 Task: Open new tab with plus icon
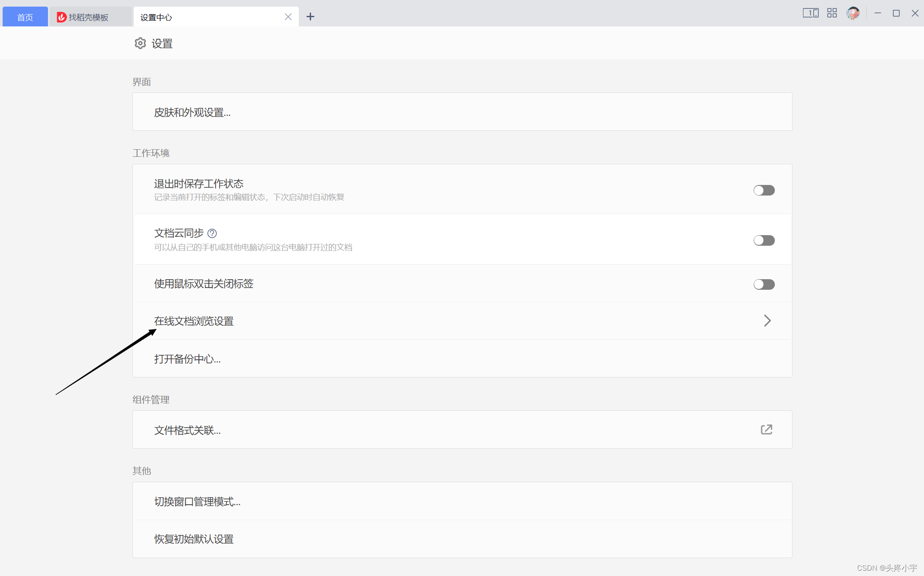coord(310,17)
